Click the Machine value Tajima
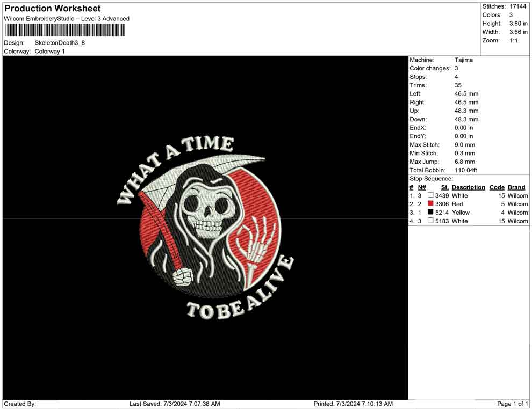This screenshot has height=409, width=532. pyautogui.click(x=464, y=60)
